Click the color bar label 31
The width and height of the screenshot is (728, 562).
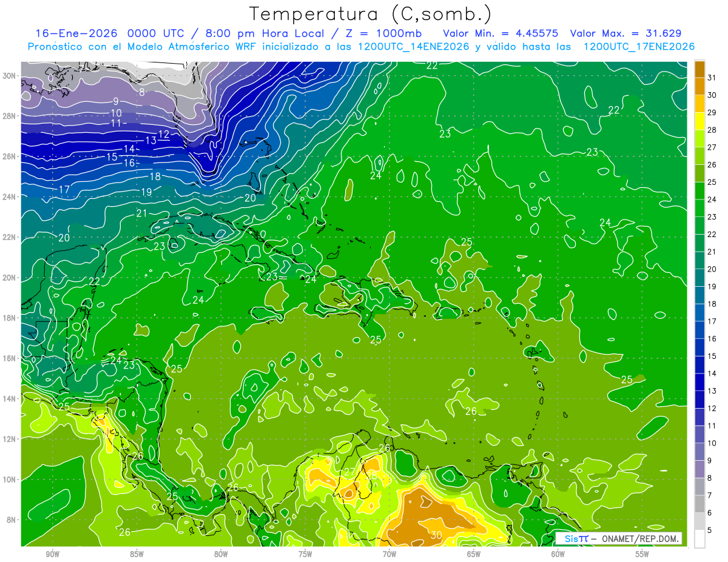pos(712,78)
